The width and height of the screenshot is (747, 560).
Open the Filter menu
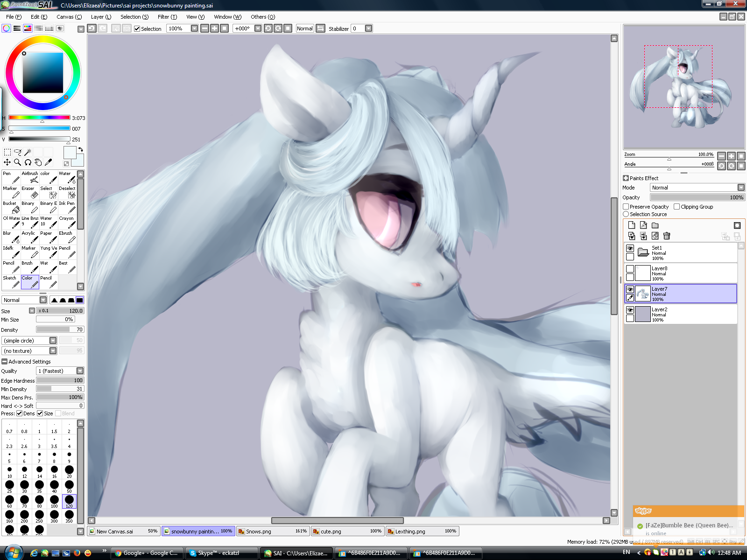(167, 17)
